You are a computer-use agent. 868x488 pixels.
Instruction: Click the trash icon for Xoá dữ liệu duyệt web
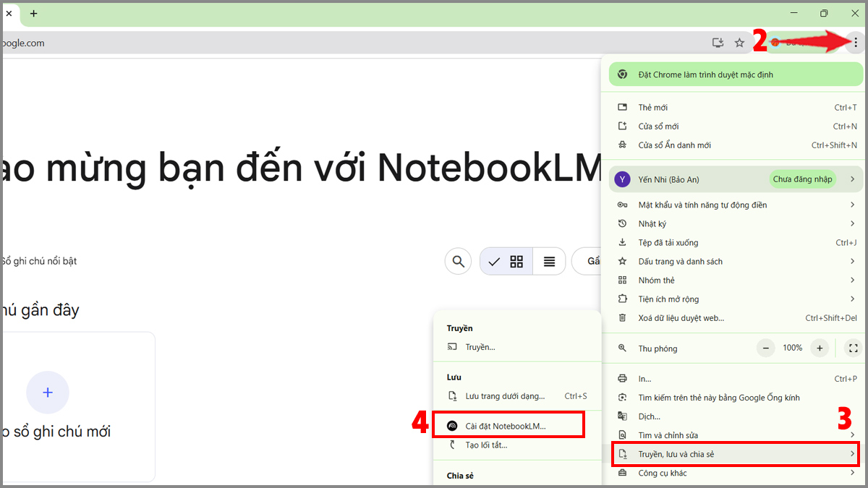pos(622,317)
